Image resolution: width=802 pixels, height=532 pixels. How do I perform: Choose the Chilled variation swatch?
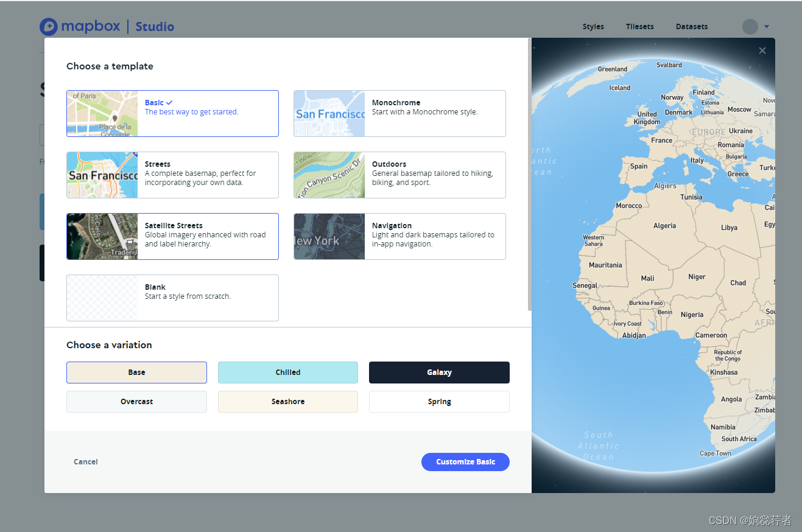point(288,373)
